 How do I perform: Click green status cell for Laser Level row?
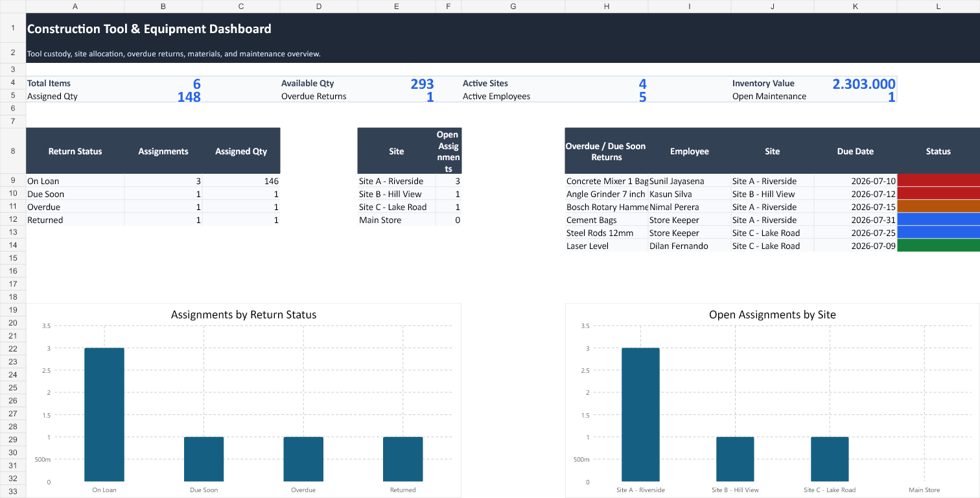[939, 246]
